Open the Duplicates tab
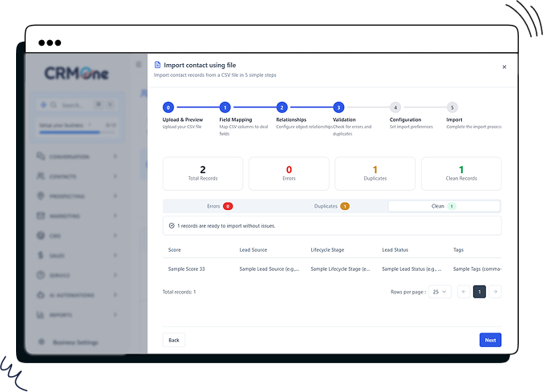 tap(331, 206)
